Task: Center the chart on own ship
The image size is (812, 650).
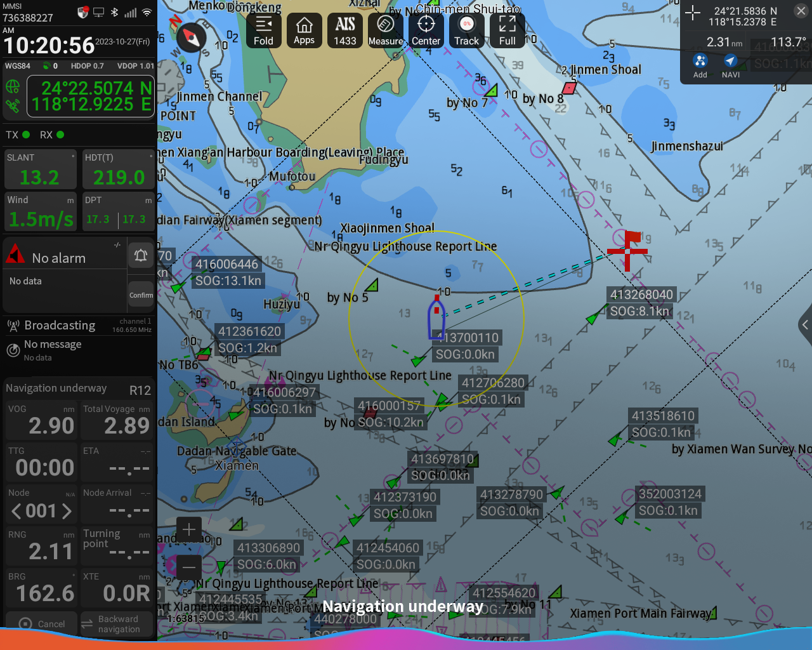Action: click(426, 30)
